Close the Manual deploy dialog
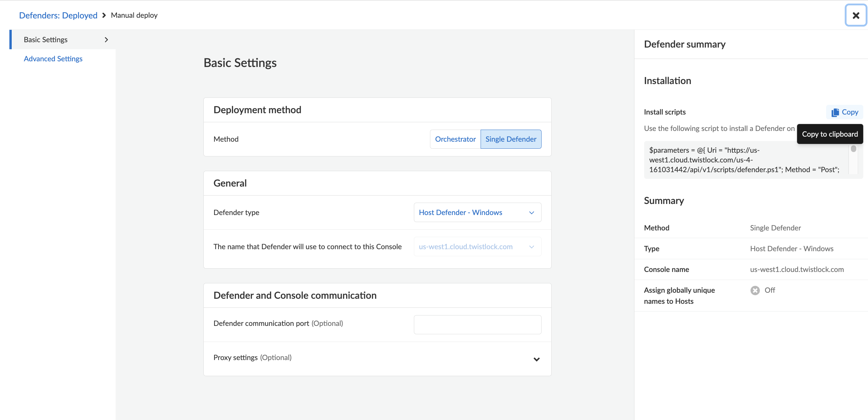The image size is (868, 420). tap(856, 15)
